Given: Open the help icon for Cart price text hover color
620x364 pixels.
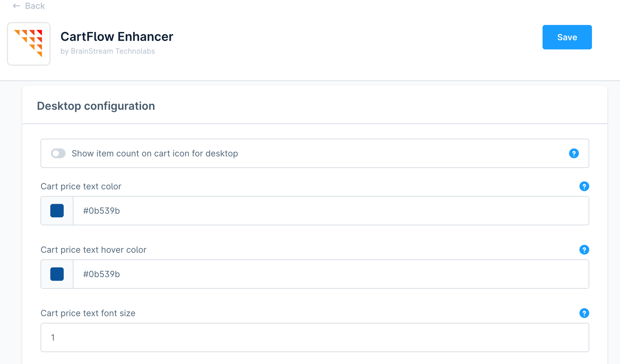Looking at the screenshot, I should [x=584, y=250].
